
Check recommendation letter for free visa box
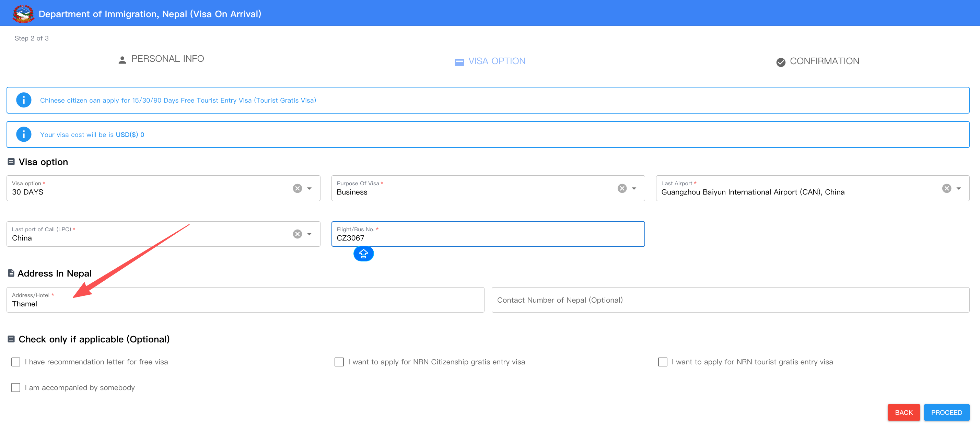pos(15,362)
